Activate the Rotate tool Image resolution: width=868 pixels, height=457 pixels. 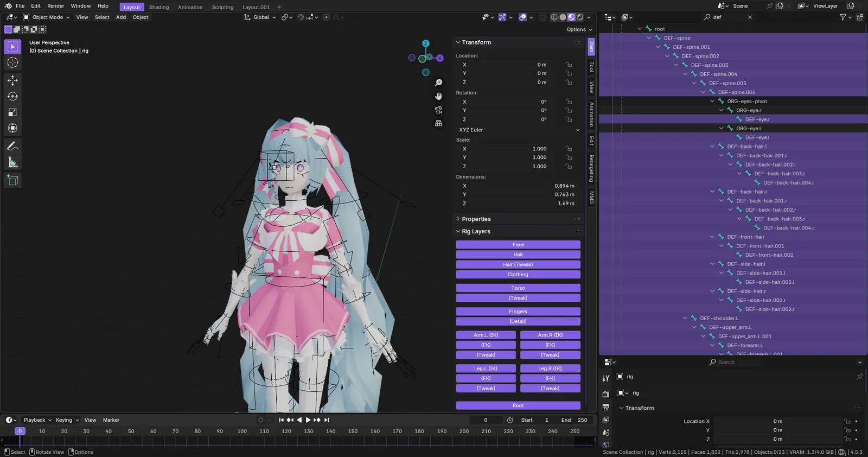12,97
